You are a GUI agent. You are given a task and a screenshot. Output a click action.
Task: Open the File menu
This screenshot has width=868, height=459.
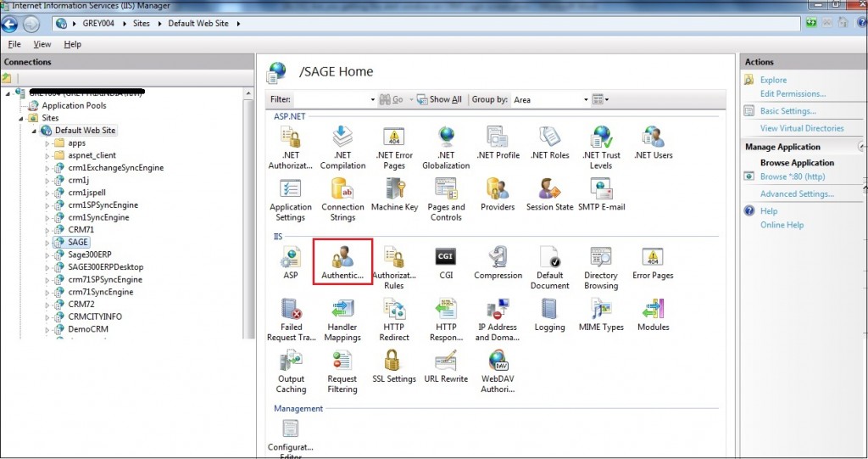click(x=14, y=44)
